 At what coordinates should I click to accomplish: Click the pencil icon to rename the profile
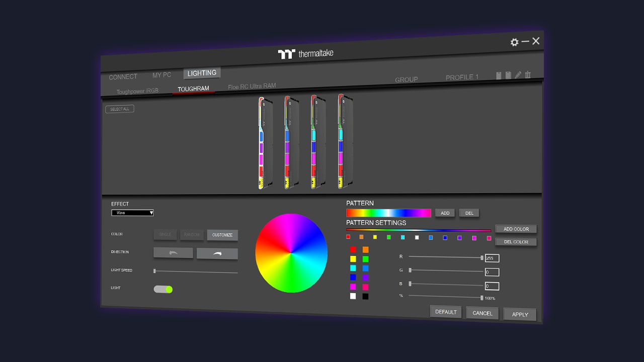pos(518,75)
